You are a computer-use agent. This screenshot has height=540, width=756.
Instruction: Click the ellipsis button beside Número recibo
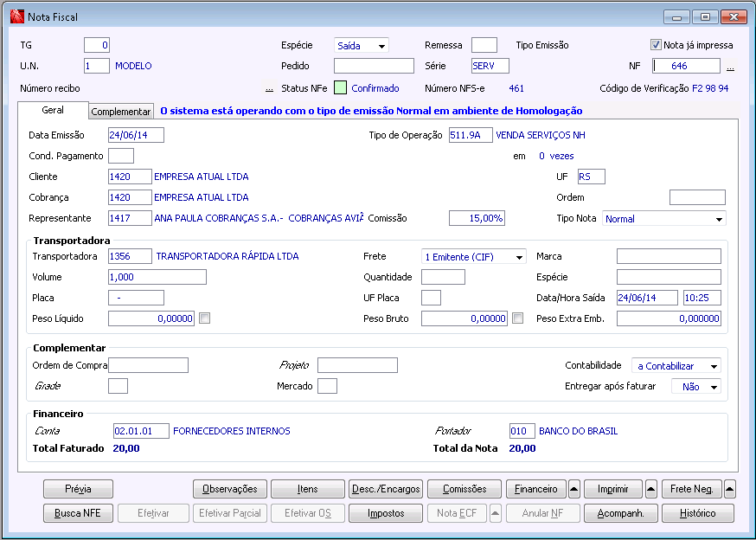pos(269,88)
